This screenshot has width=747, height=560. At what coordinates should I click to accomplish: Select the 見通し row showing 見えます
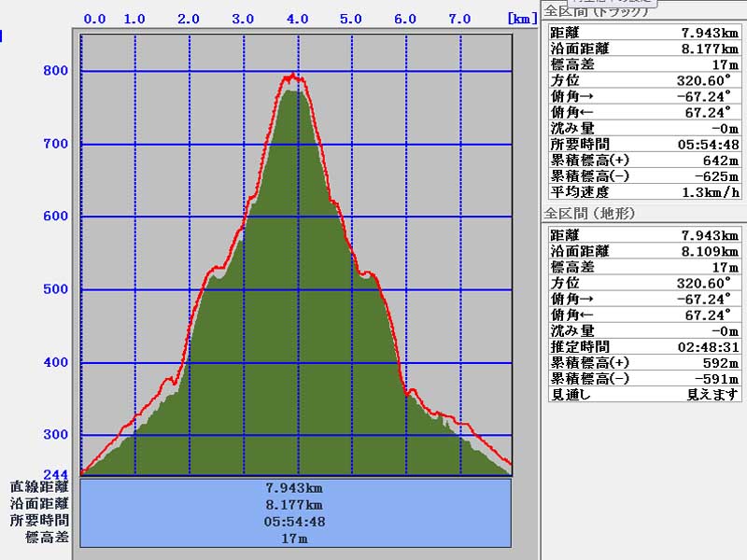point(644,394)
